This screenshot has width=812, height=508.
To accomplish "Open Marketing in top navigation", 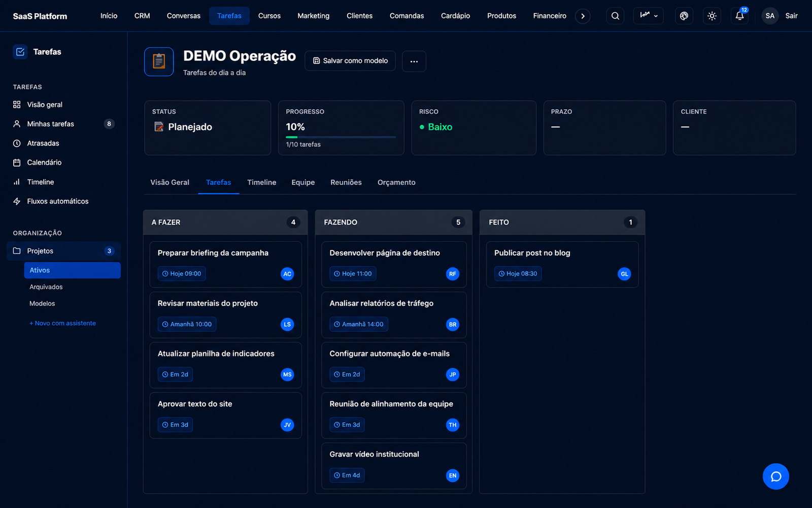I will [314, 16].
